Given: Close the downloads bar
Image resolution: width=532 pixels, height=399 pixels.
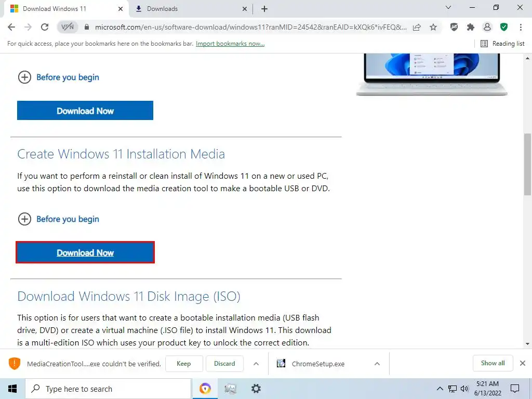Looking at the screenshot, I should pyautogui.click(x=523, y=363).
